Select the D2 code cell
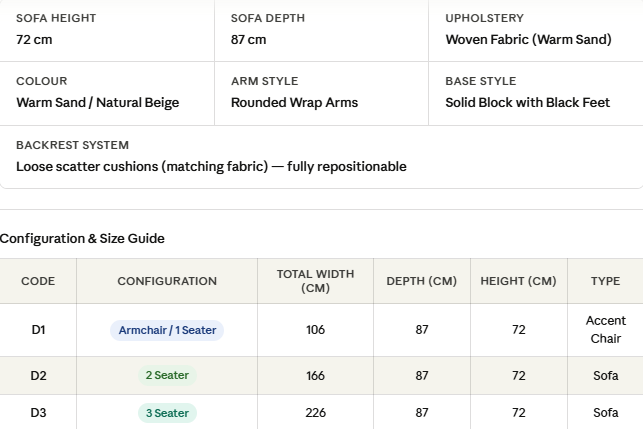The image size is (643, 429). point(38,376)
